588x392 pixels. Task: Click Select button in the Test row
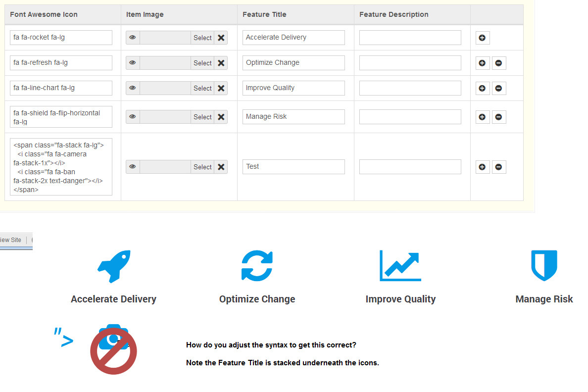coord(202,167)
